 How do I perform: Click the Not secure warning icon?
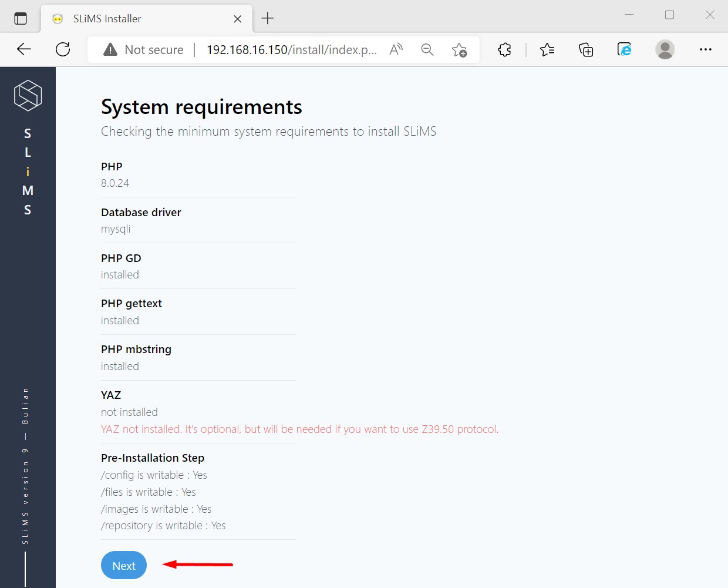click(x=110, y=50)
